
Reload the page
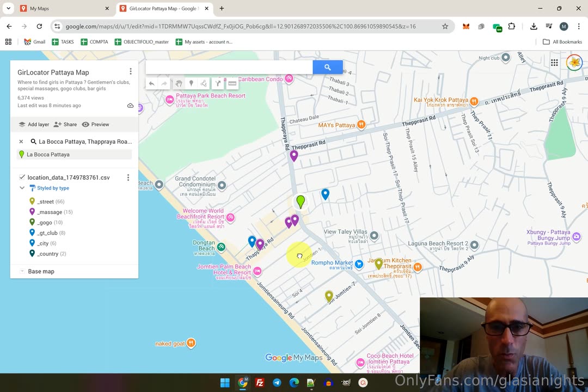[x=39, y=26]
